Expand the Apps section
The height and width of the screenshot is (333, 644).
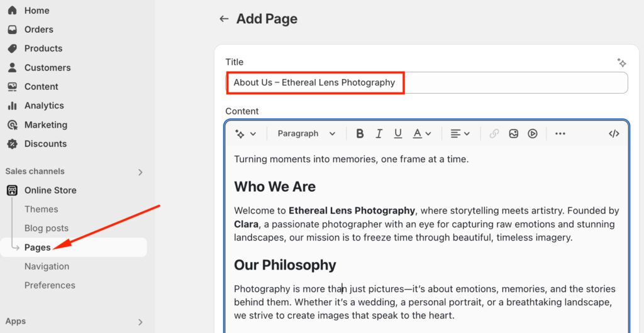click(140, 322)
